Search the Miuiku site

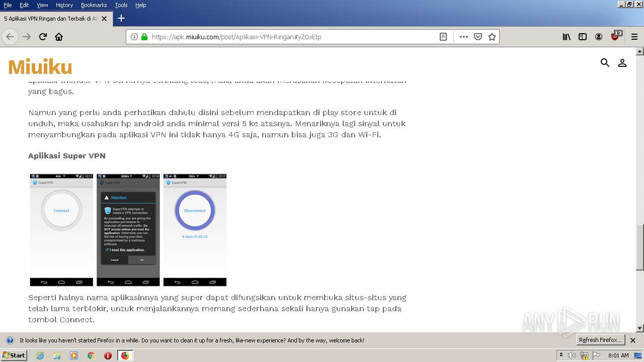pyautogui.click(x=605, y=63)
